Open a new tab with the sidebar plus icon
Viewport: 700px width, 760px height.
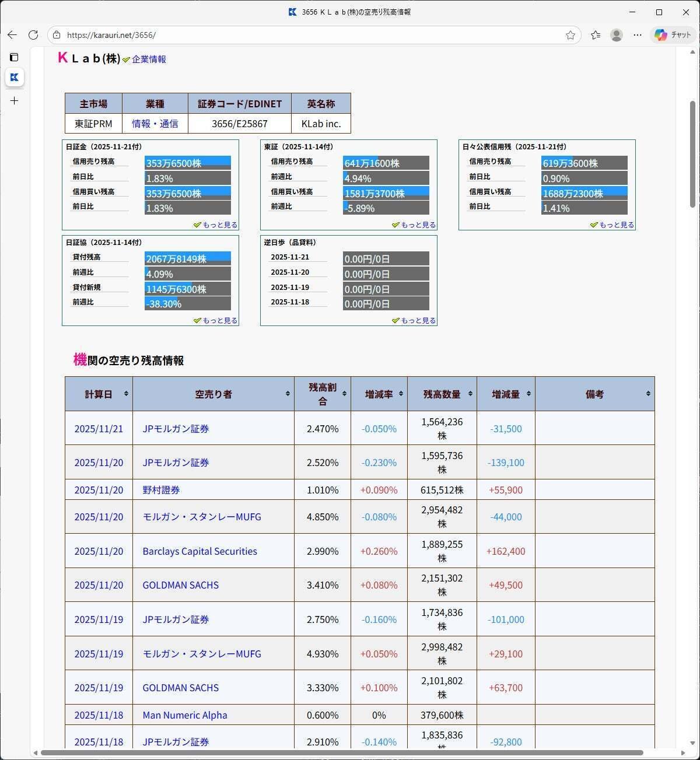point(14,100)
